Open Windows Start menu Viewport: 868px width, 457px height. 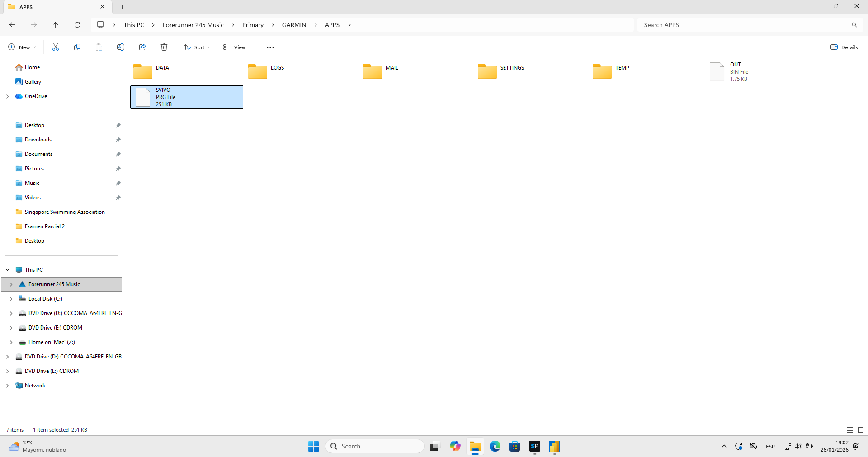pos(313,446)
